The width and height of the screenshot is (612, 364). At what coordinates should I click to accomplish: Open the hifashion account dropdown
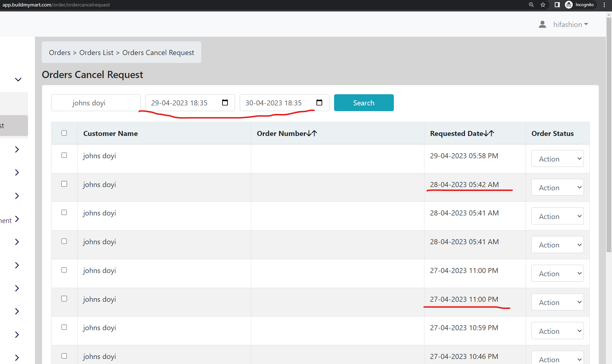(x=571, y=24)
